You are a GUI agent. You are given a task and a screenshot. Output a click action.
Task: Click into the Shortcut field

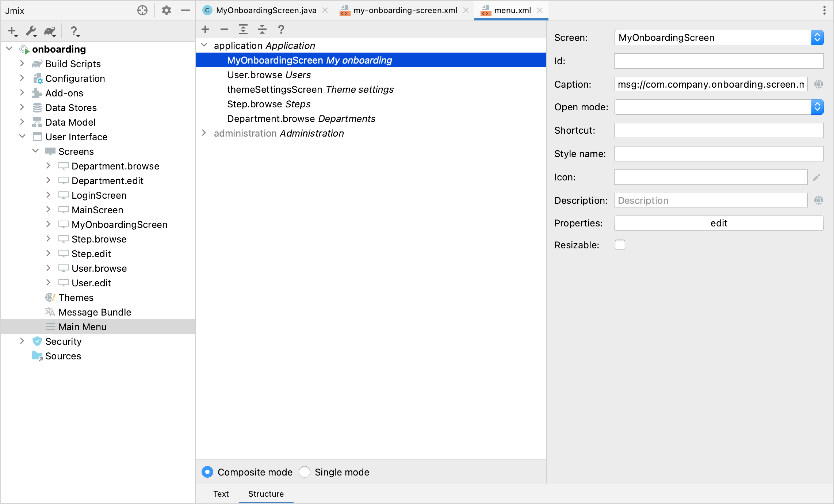(x=719, y=130)
